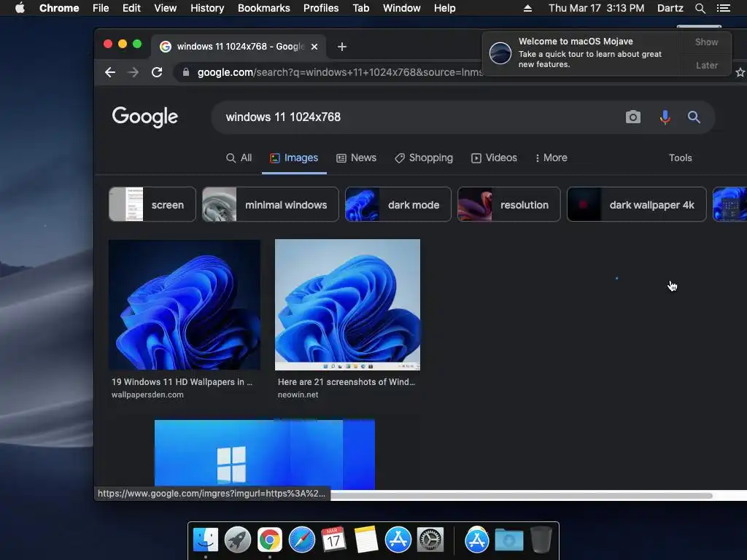Open the Bookmarks menu
The image size is (747, 560).
tap(264, 8)
